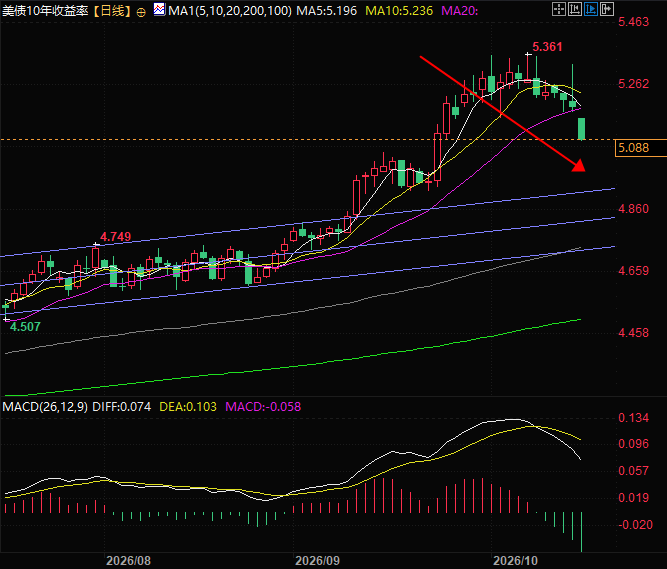Click the 美债10年收益率 title
This screenshot has height=569, width=667.
[x=46, y=11]
